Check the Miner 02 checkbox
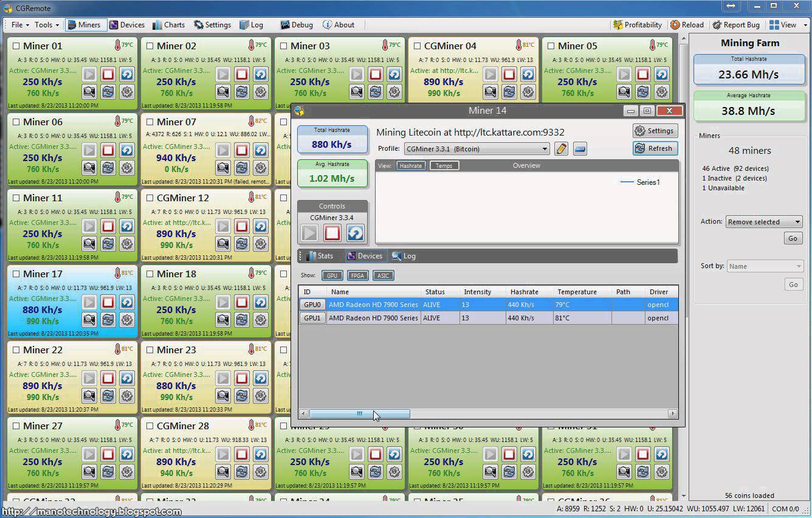 (x=150, y=46)
